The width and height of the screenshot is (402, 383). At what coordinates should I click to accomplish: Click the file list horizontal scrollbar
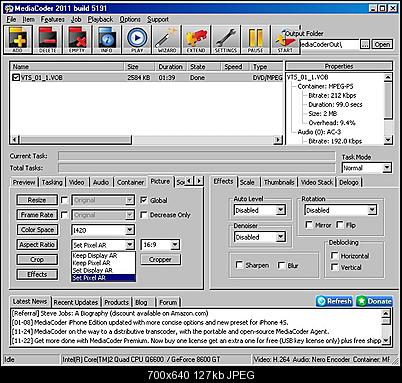point(146,139)
